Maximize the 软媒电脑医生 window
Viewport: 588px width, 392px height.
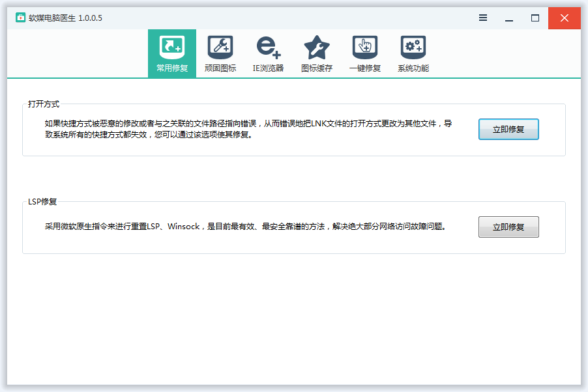coord(535,18)
